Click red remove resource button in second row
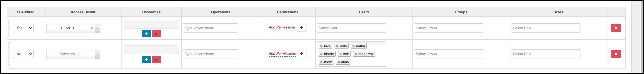Viewport: 644px width, 74px height. click(x=156, y=59)
